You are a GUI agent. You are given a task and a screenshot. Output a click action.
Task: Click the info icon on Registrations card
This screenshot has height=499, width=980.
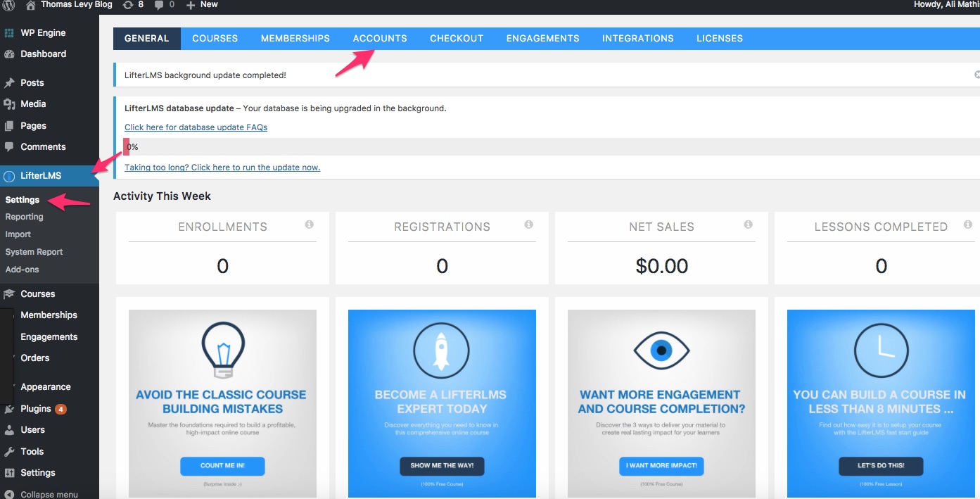[x=528, y=225]
